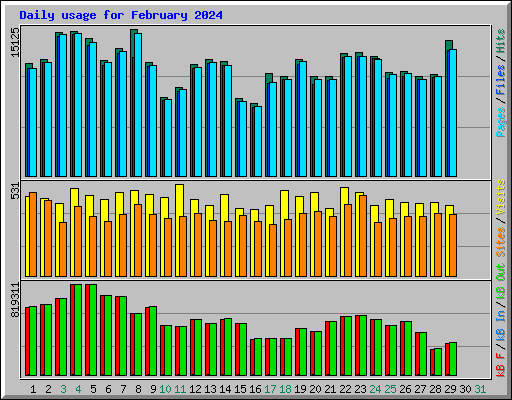Click the green kB bar for day 4
Image resolution: width=512 pixels, height=400 pixels.
(78, 330)
